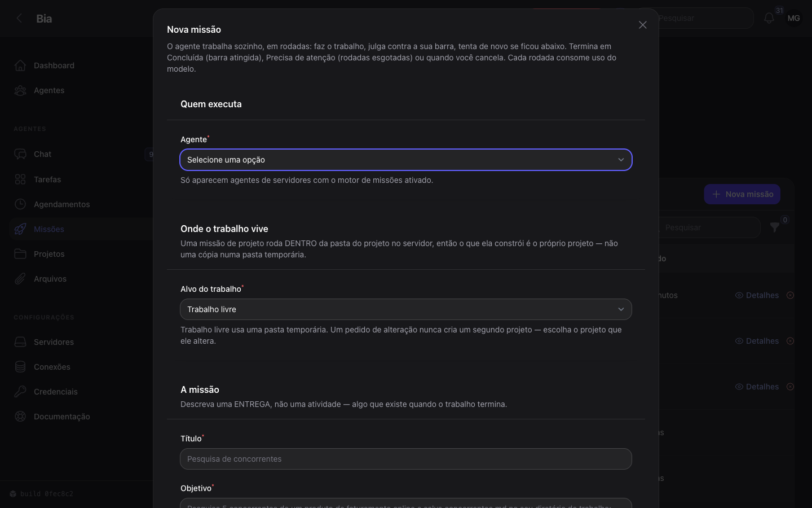812x508 pixels.
Task: Open the Arquivos paperclip icon
Action: pyautogui.click(x=20, y=279)
